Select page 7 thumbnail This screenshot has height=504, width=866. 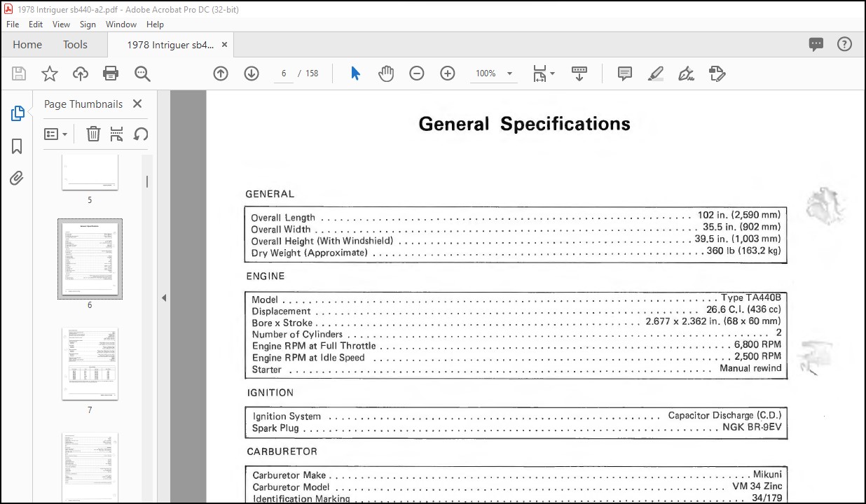pos(90,364)
